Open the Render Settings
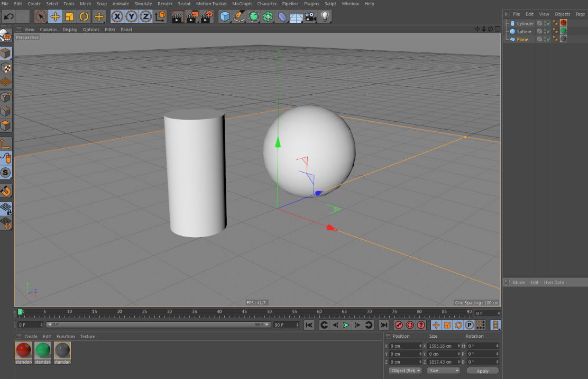The image size is (588, 379). coord(206,16)
